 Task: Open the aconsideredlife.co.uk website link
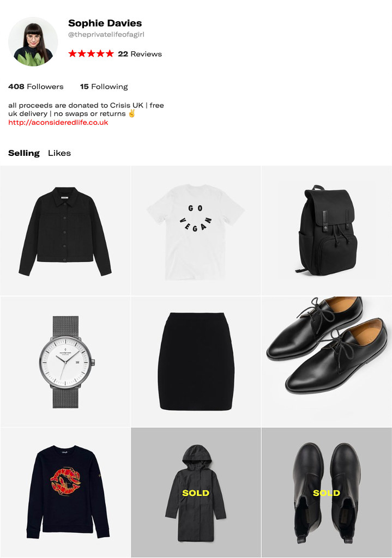(58, 123)
